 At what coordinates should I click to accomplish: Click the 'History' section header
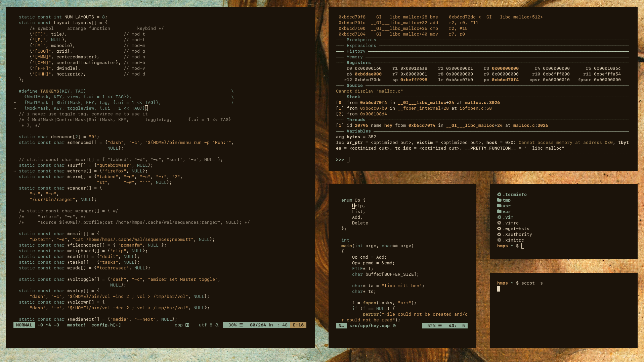point(356,51)
